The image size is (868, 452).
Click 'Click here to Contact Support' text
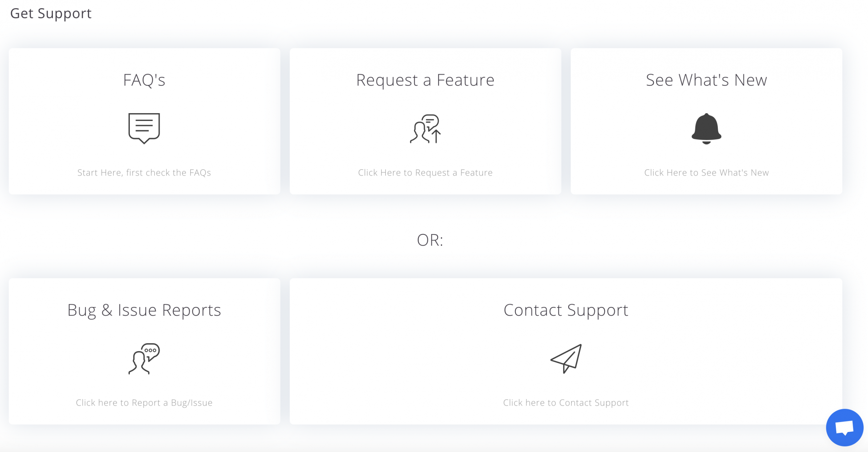(x=566, y=403)
